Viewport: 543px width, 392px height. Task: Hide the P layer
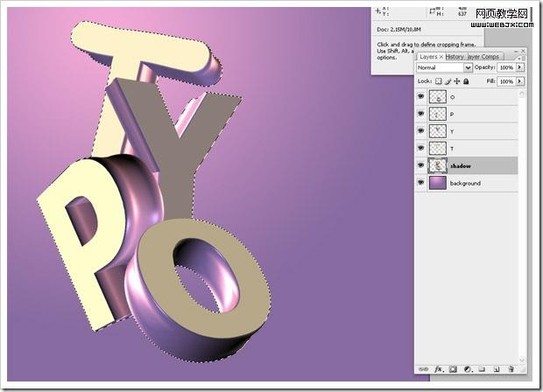pyautogui.click(x=420, y=114)
